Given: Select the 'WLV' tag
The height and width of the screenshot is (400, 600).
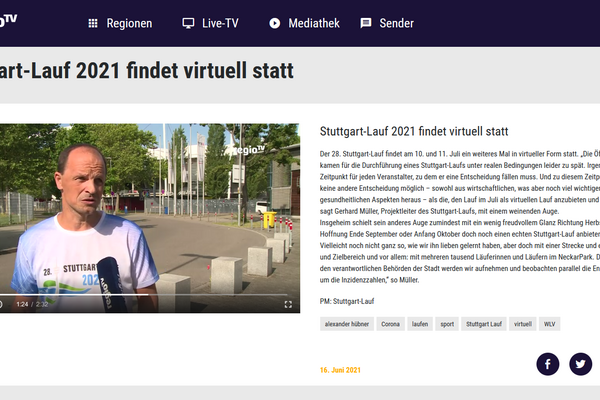Looking at the screenshot, I should tap(549, 324).
